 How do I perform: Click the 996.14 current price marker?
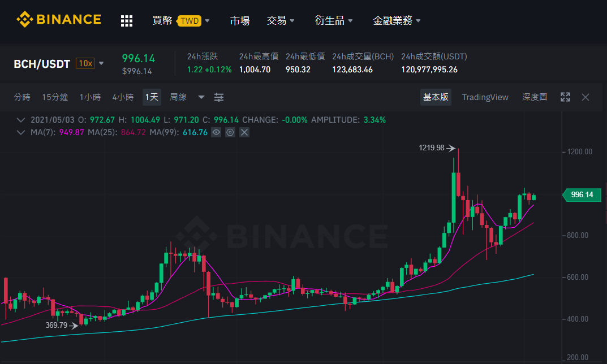(x=582, y=194)
